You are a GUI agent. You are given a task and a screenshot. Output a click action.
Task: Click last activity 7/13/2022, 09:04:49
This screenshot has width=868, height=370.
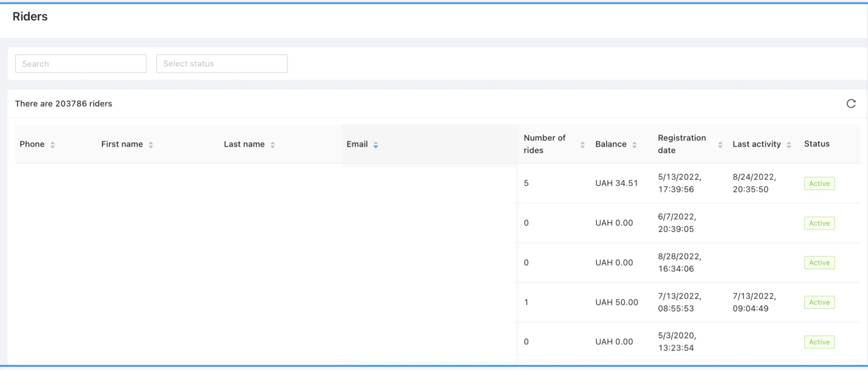point(754,302)
